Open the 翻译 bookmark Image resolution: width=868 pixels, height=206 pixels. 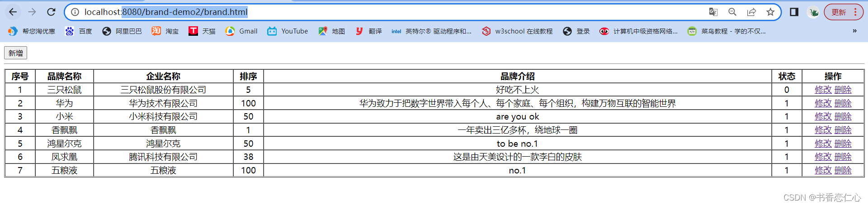coord(368,31)
